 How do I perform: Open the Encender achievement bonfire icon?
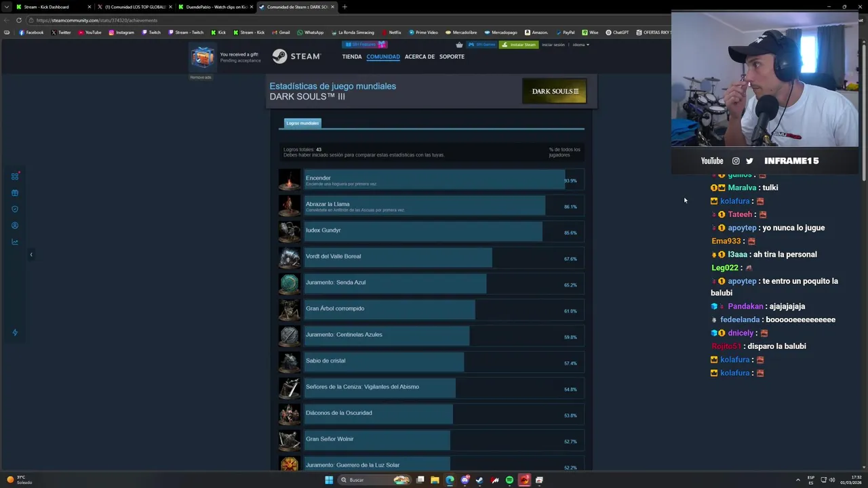290,180
